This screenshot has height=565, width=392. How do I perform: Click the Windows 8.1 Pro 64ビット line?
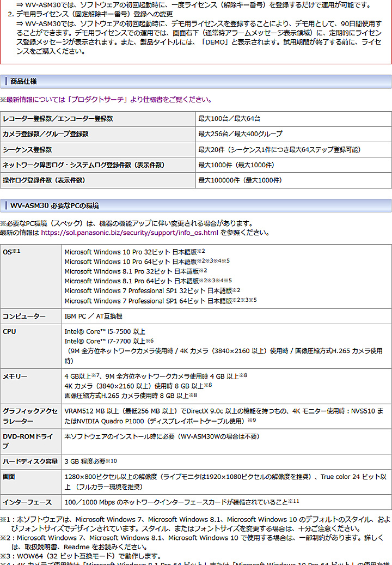coord(148,281)
